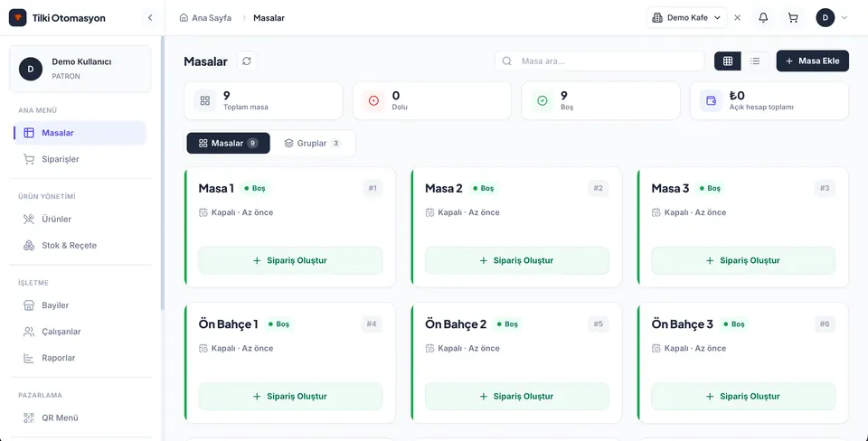This screenshot has width=868, height=441.
Task: Switch to grid view
Action: tap(728, 61)
